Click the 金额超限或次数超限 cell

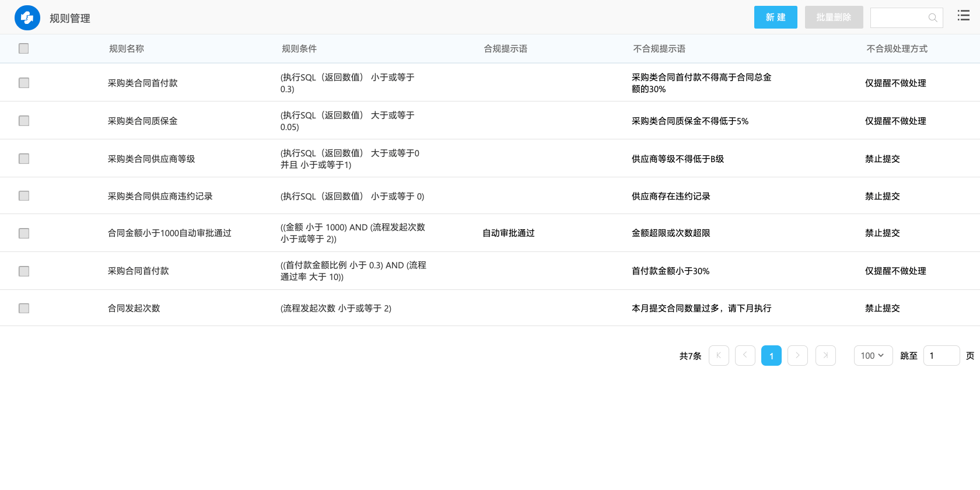671,233
